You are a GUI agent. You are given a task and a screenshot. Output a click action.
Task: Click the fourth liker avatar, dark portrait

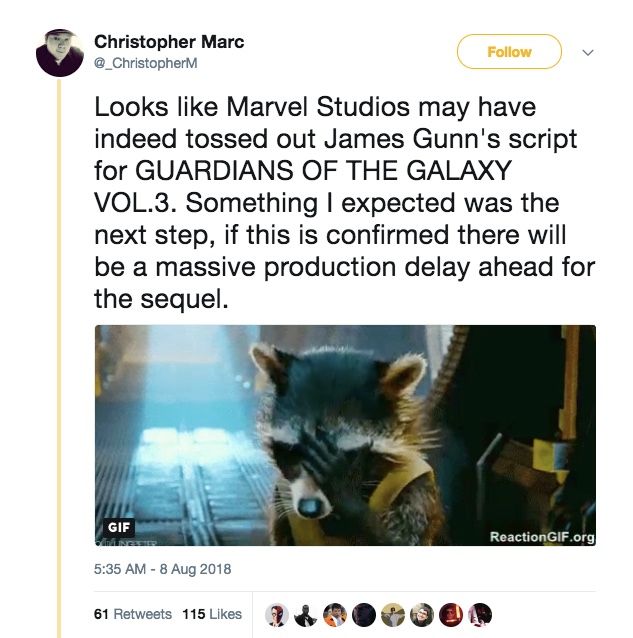(x=364, y=614)
